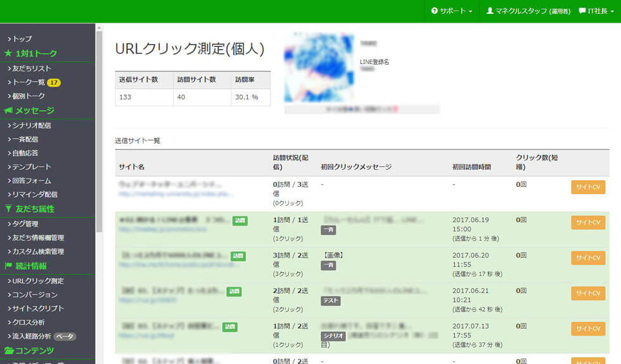621x364 pixels.
Task: Click the sidebar scrollbar up arrow
Action: point(99,27)
